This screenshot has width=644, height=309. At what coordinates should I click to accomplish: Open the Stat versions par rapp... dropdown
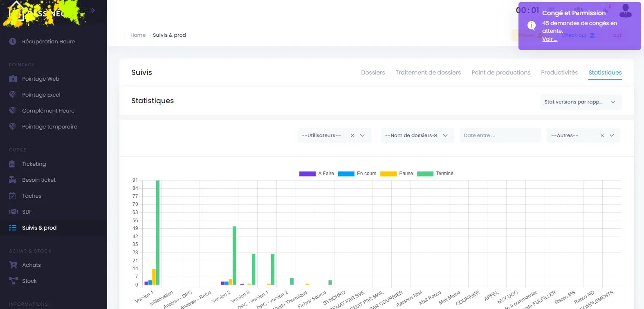point(581,102)
